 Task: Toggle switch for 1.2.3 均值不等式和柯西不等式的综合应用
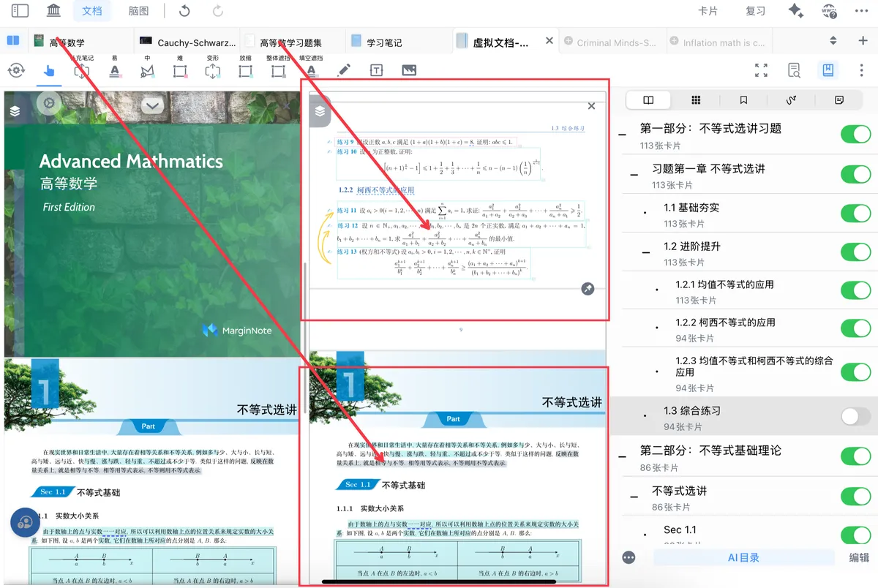[855, 372]
